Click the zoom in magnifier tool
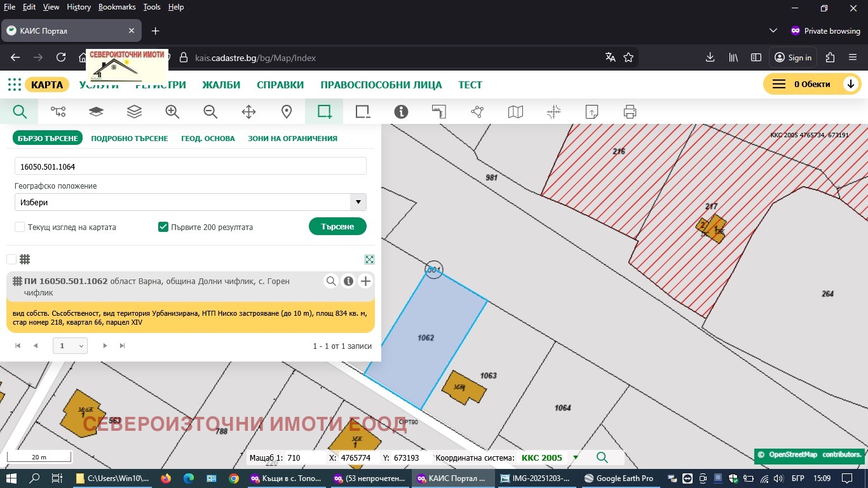 tap(172, 112)
